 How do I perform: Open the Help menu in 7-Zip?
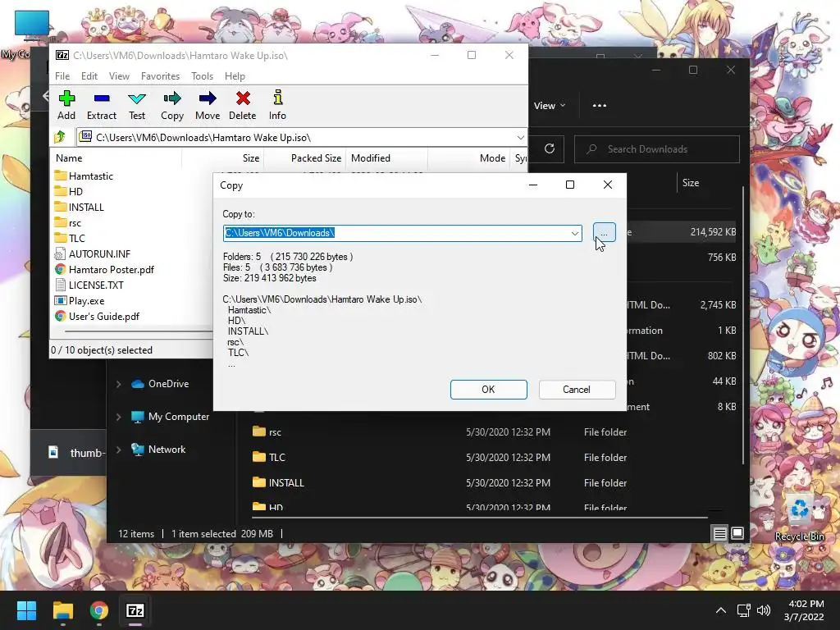point(235,76)
